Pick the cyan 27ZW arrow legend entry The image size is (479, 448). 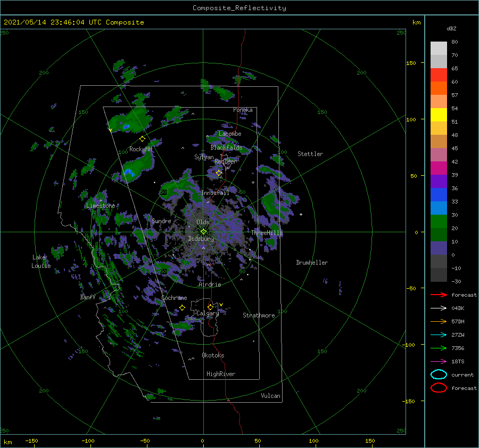click(x=439, y=335)
